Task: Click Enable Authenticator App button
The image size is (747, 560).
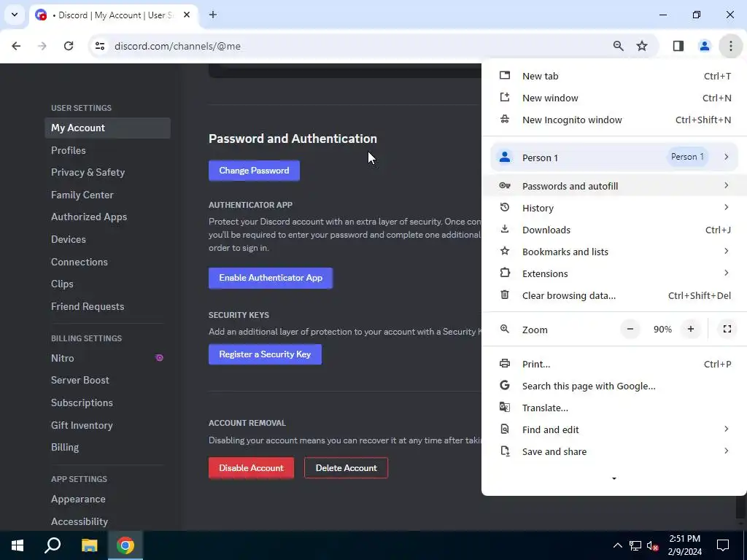Action: (x=271, y=278)
